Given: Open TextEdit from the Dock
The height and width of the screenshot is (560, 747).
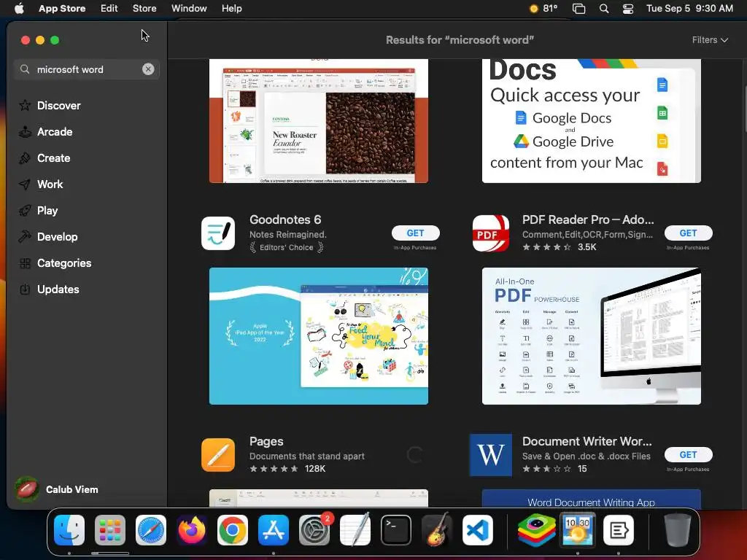Looking at the screenshot, I should pos(355,530).
